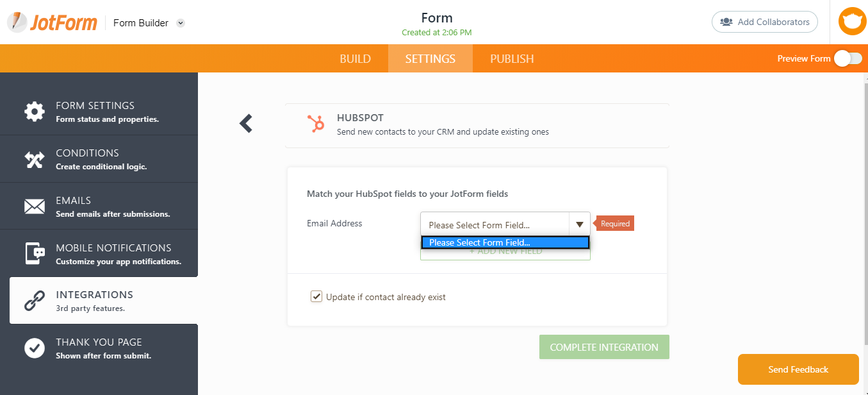
Task: Select the Integrations chain link icon
Action: [35, 301]
